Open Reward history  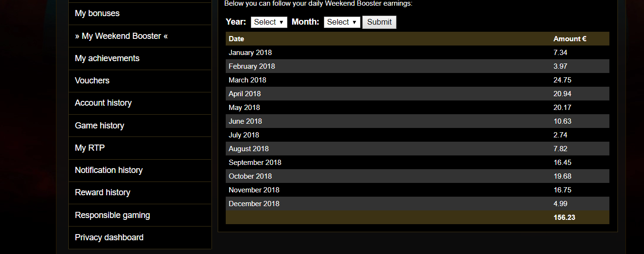click(x=140, y=192)
